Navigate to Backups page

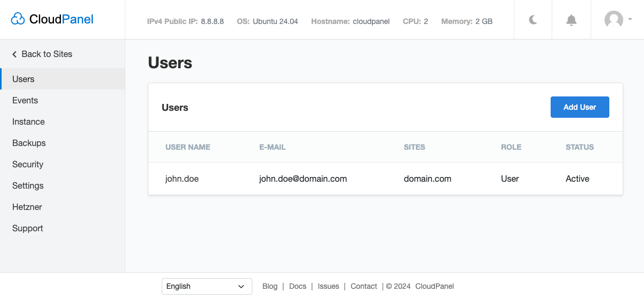29,143
